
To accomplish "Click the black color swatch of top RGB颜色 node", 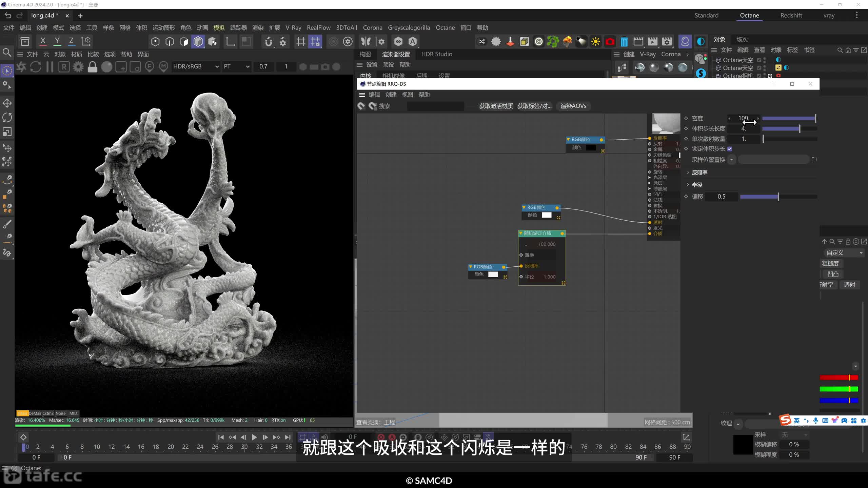I will pos(591,147).
